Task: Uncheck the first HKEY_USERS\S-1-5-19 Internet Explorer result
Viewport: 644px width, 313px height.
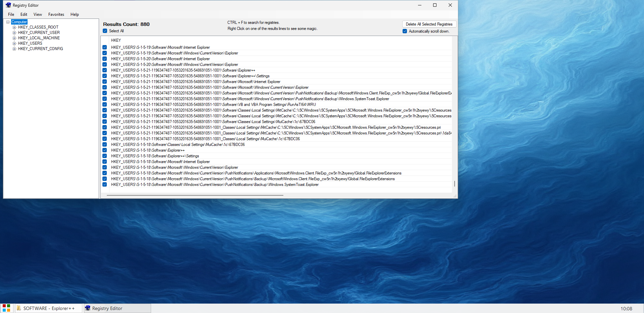Action: pos(104,47)
